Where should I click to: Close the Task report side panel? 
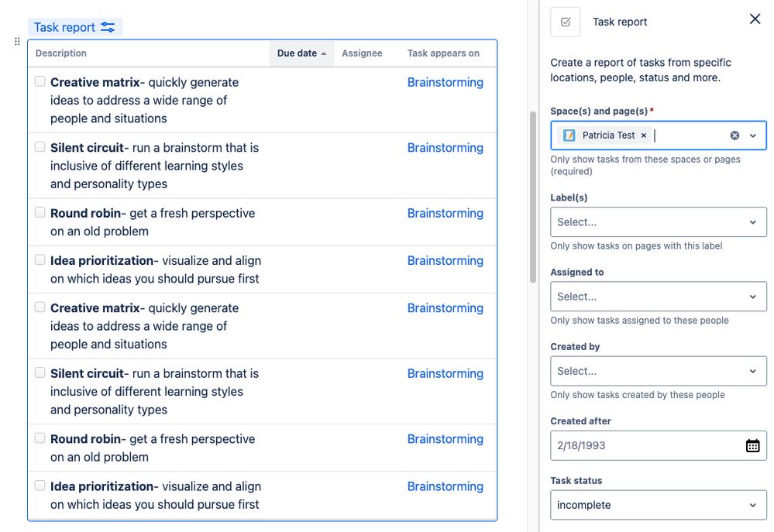(x=755, y=19)
